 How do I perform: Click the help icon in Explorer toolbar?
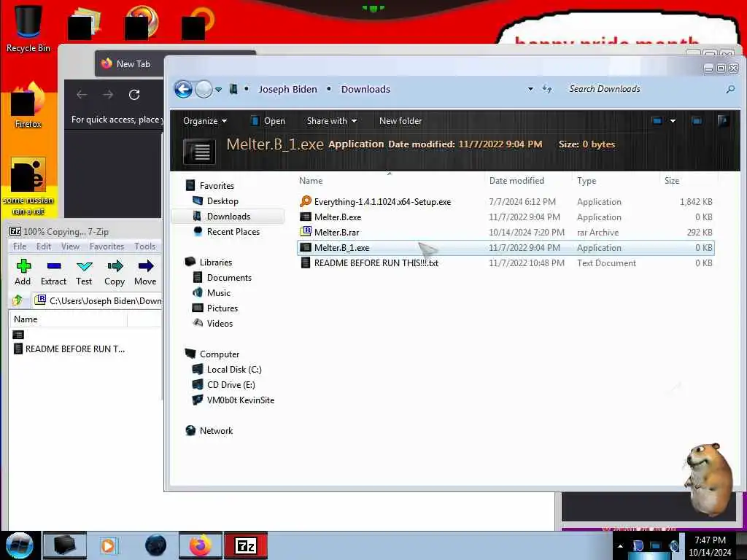pyautogui.click(x=723, y=121)
